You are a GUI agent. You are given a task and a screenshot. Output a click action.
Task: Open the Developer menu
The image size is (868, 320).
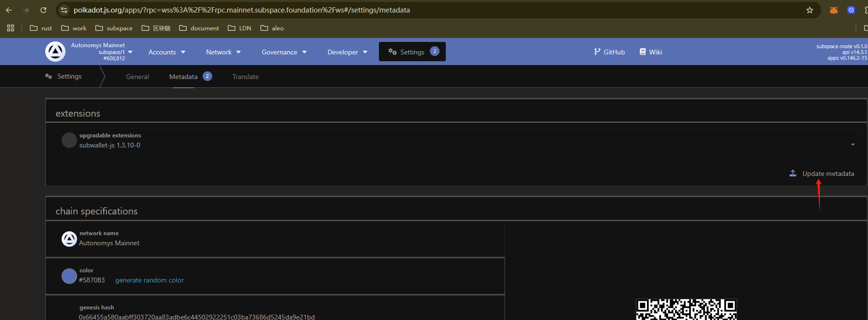pos(347,52)
